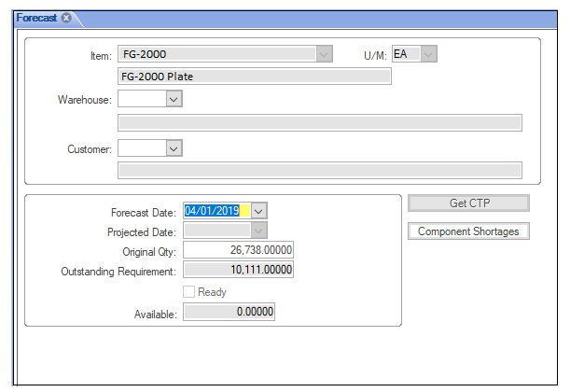The image size is (570, 392).
Task: Expand the Warehouse dropdown
Action: point(174,99)
